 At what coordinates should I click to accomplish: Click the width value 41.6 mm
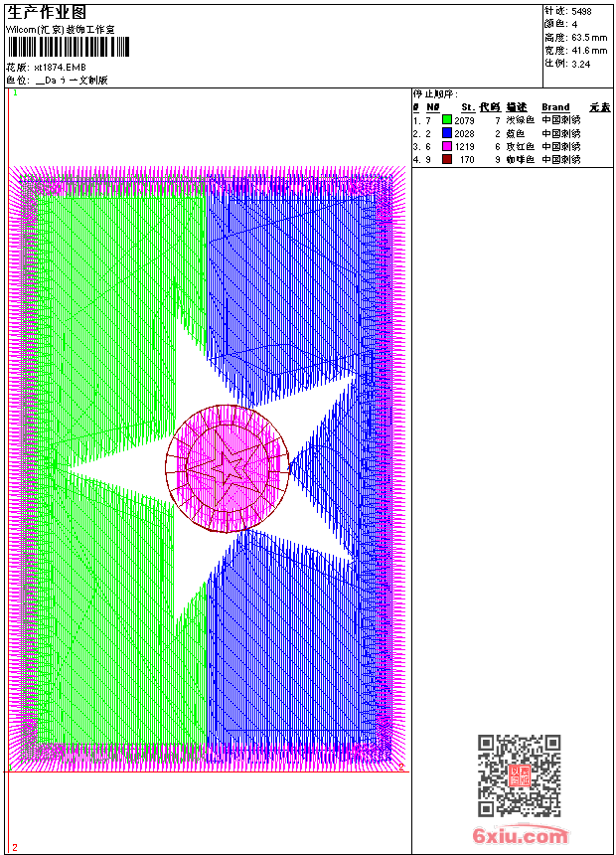click(x=589, y=51)
